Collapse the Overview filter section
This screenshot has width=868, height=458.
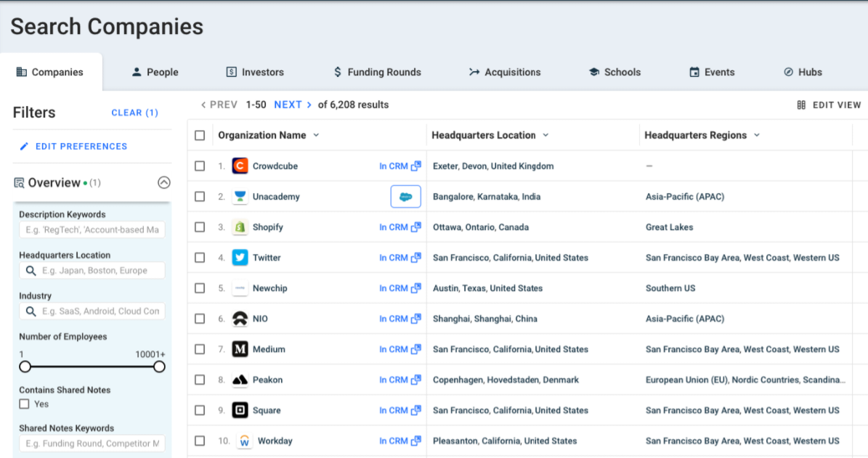pos(164,182)
